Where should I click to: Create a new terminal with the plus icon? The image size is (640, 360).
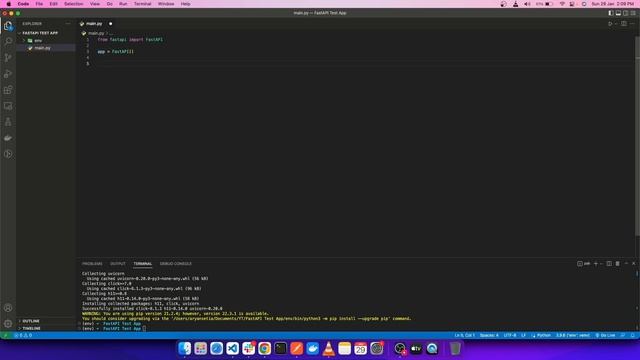coord(596,264)
